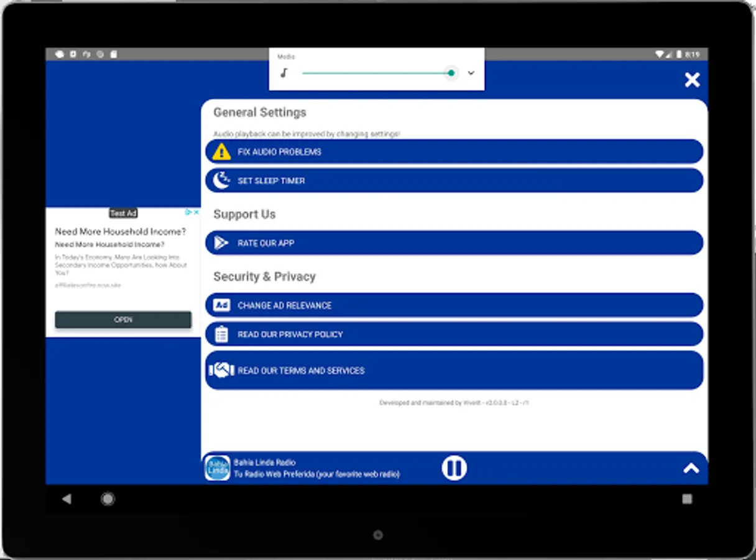This screenshot has width=756, height=560.
Task: Click the moon sleep timer icon
Action: tap(221, 180)
